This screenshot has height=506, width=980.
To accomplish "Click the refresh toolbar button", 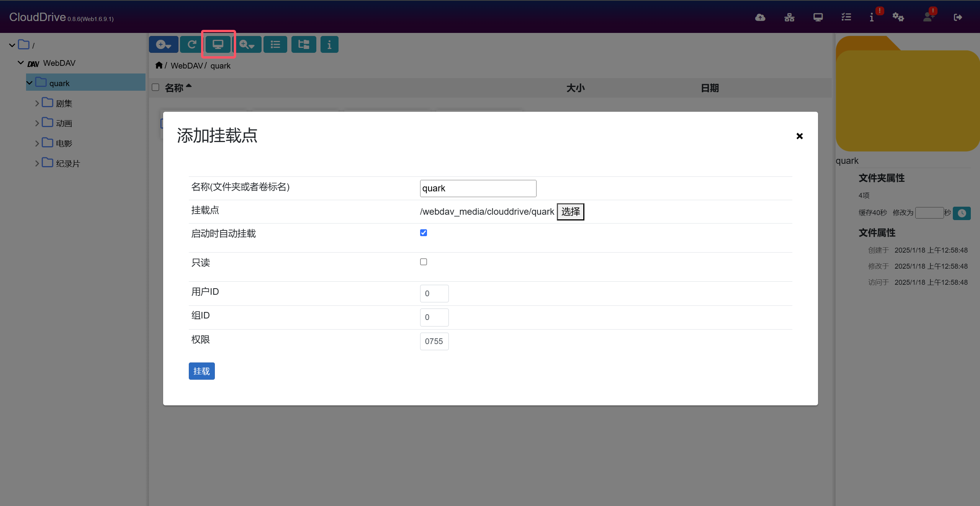I will pos(191,44).
